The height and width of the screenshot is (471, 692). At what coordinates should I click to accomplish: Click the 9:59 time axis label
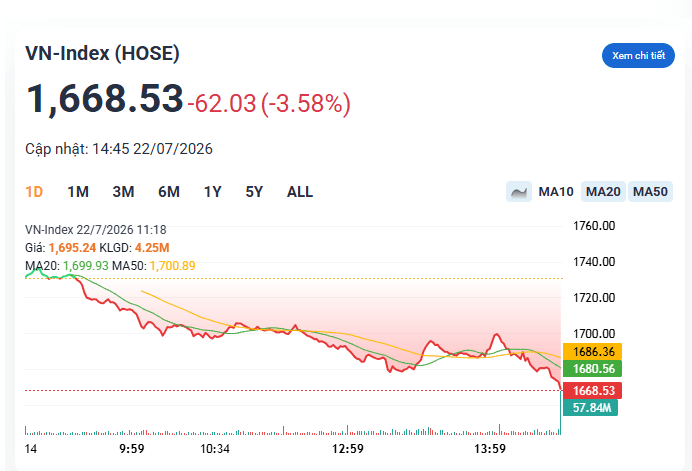point(132,449)
